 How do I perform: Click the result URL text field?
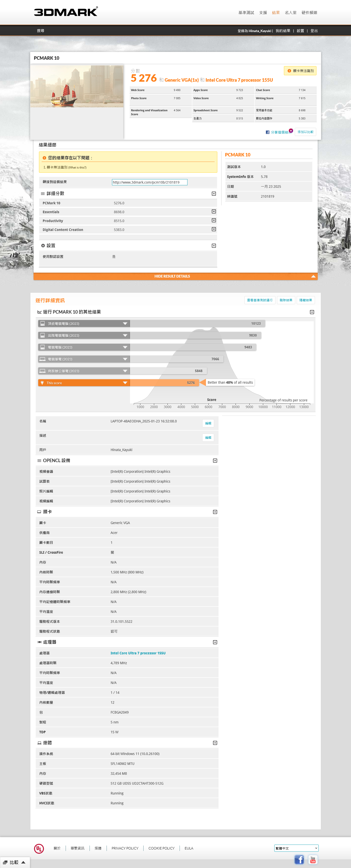149,182
